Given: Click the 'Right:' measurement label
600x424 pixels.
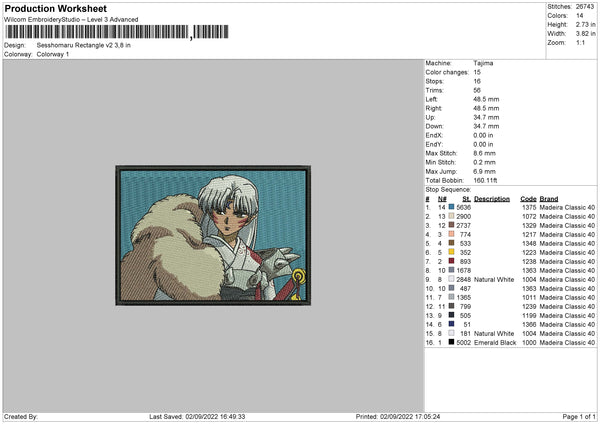Looking at the screenshot, I should [x=434, y=108].
